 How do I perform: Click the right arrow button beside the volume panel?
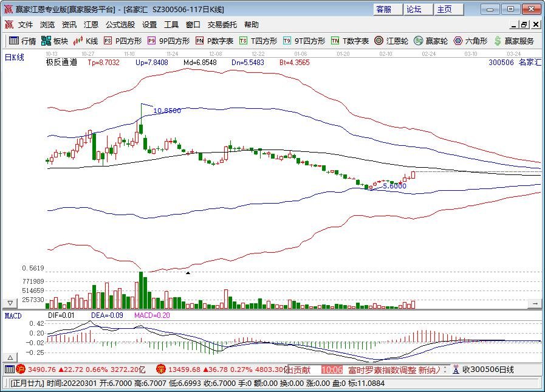(x=535, y=304)
